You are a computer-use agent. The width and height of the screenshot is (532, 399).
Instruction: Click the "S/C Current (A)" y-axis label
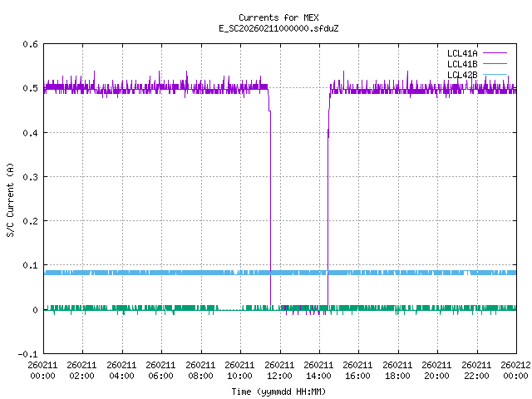click(10, 199)
